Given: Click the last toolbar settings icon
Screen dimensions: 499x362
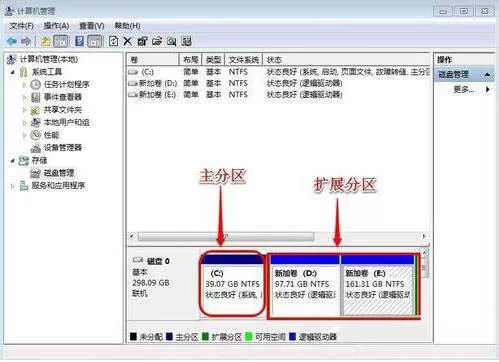Looking at the screenshot, I should click(x=186, y=41).
